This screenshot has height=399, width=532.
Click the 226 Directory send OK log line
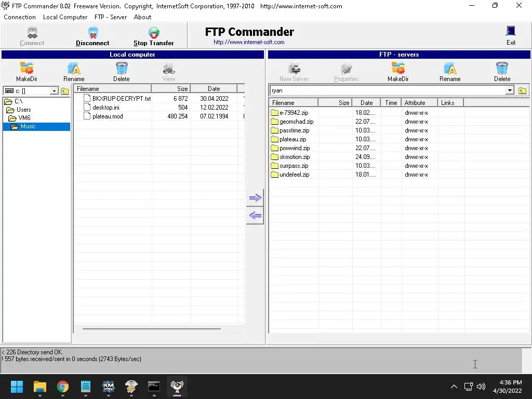[x=33, y=352]
